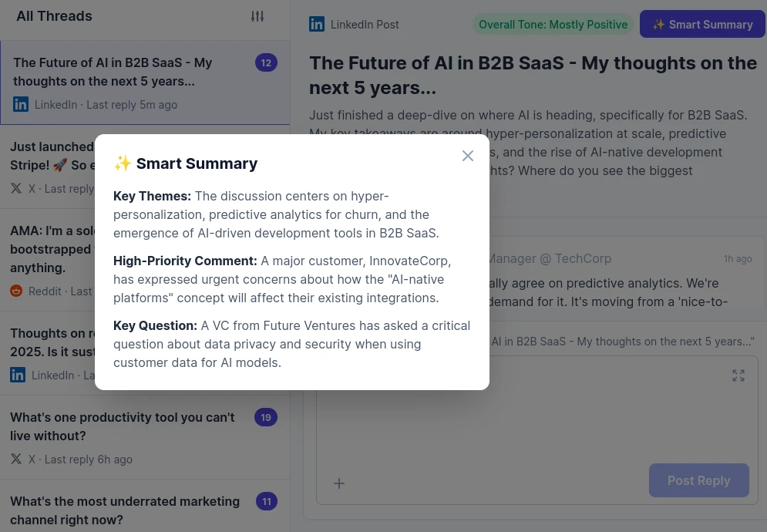Screen dimensions: 767x532
Task: Open the Smart Summary panel
Action: [x=702, y=24]
